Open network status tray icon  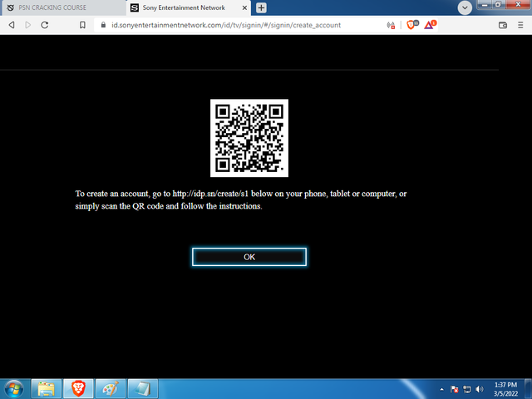(467, 389)
